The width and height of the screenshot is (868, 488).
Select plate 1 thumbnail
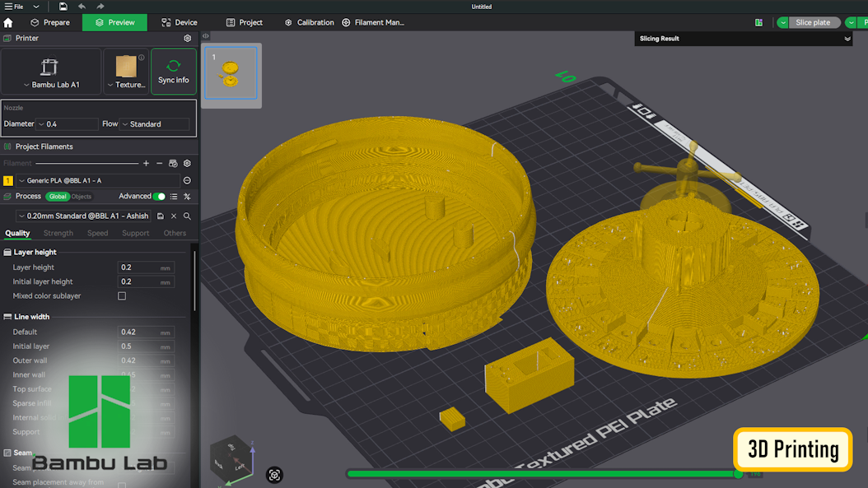pos(231,73)
